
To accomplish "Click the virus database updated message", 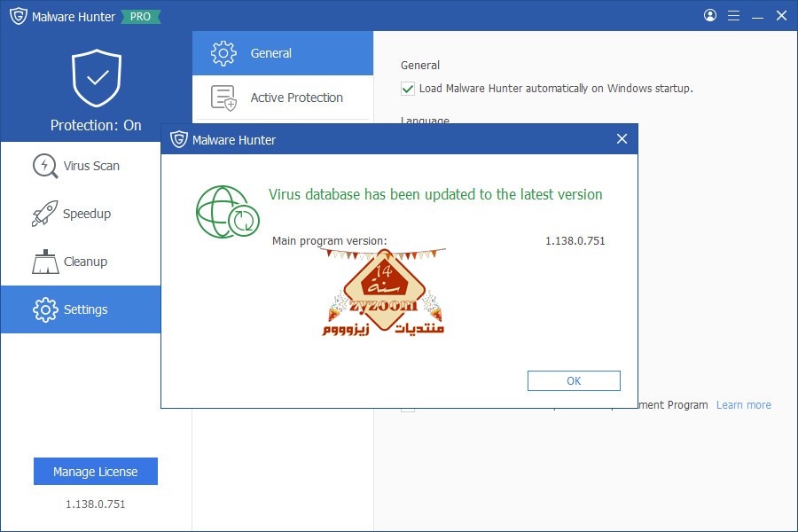I will (x=435, y=194).
